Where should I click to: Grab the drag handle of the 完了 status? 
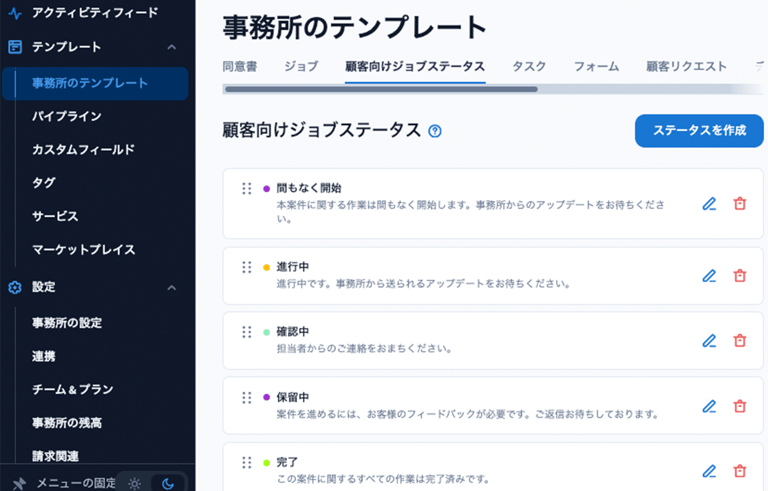tap(246, 462)
